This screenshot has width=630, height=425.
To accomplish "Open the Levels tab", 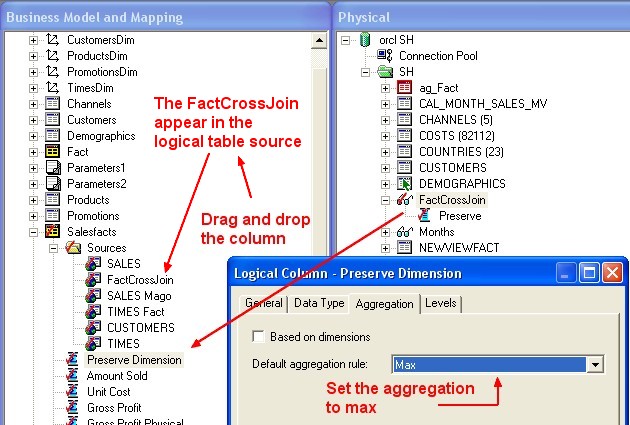I will tap(440, 303).
